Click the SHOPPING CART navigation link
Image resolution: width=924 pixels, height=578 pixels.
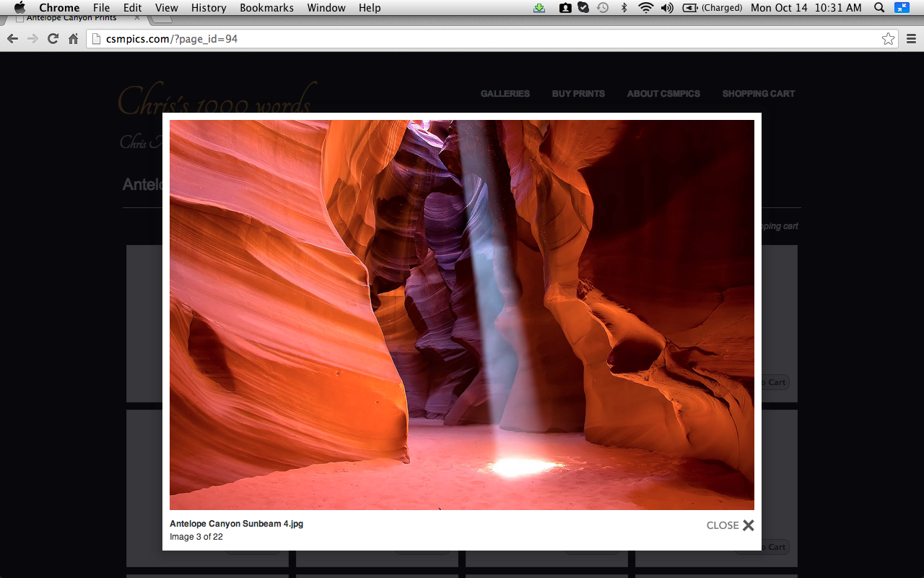(759, 94)
